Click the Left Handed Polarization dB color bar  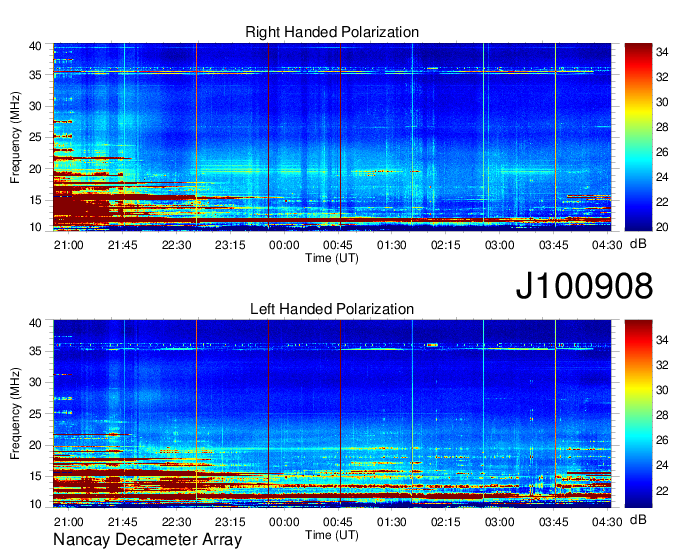pyautogui.click(x=638, y=414)
